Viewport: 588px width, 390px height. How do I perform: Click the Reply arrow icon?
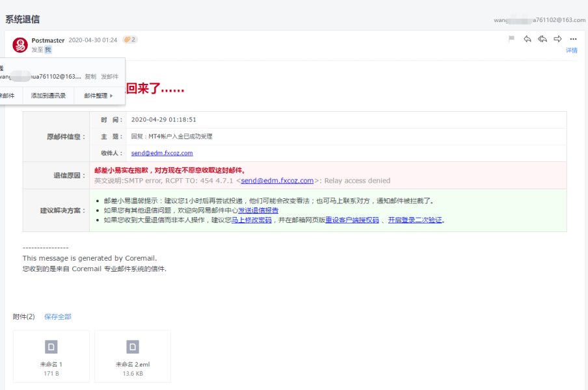528,39
